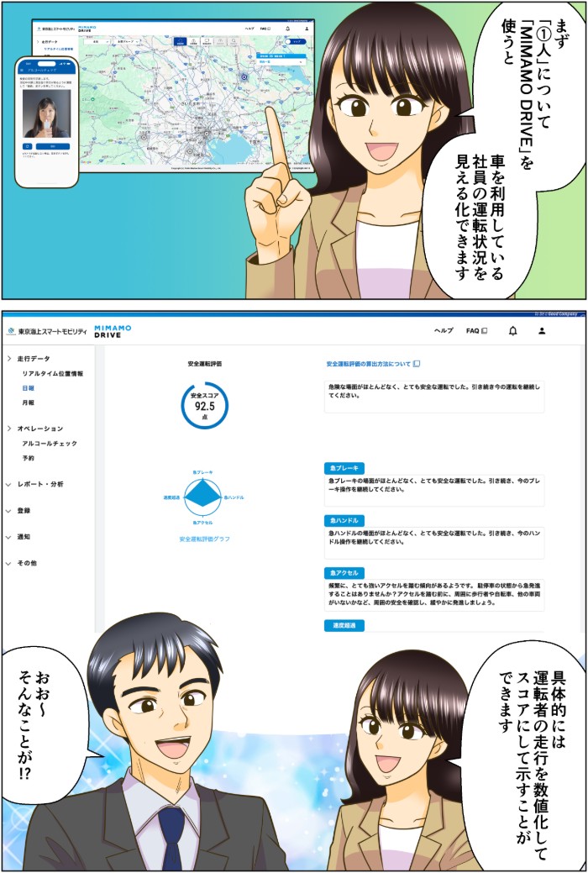Open user account icon in the safety score screen
This screenshot has height=873, width=588.
[542, 331]
